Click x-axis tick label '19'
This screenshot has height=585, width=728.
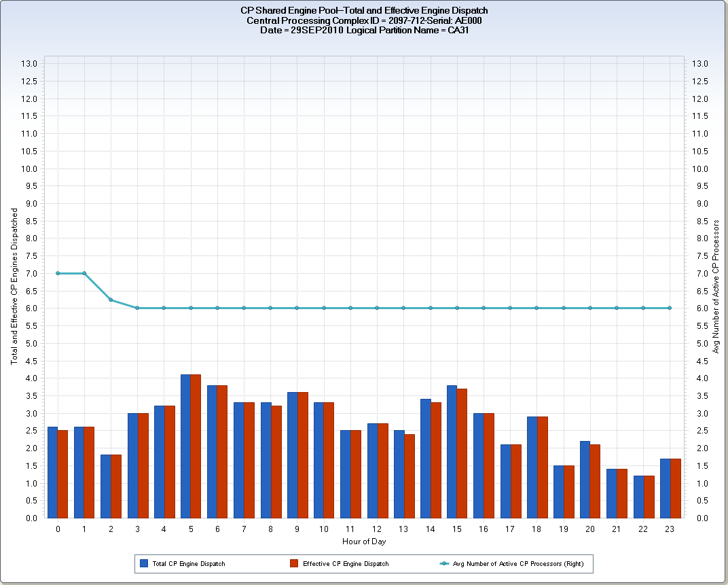coord(563,529)
